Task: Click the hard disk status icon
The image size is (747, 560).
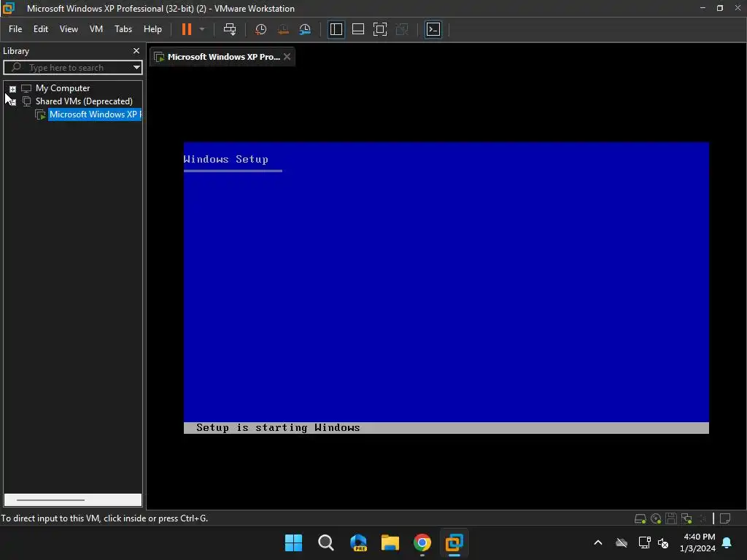Action: coord(640,518)
